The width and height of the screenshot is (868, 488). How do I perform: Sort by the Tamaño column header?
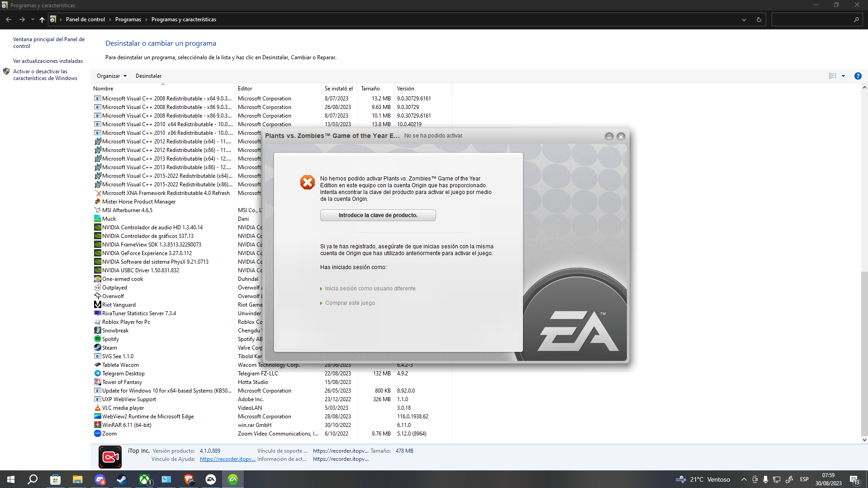(376, 89)
